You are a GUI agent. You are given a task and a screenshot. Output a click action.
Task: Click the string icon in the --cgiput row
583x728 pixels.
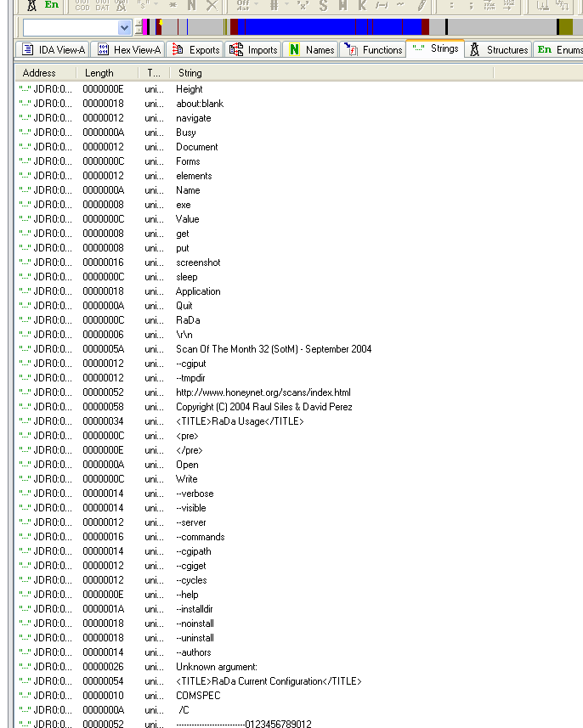click(25, 363)
